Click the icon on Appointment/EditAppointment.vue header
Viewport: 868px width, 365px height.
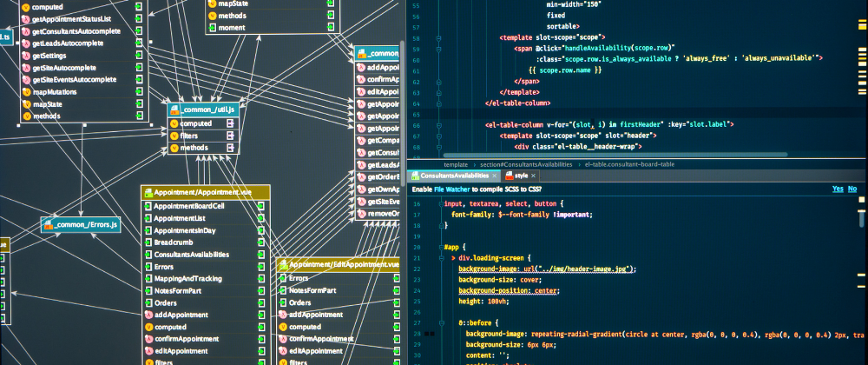pos(282,265)
